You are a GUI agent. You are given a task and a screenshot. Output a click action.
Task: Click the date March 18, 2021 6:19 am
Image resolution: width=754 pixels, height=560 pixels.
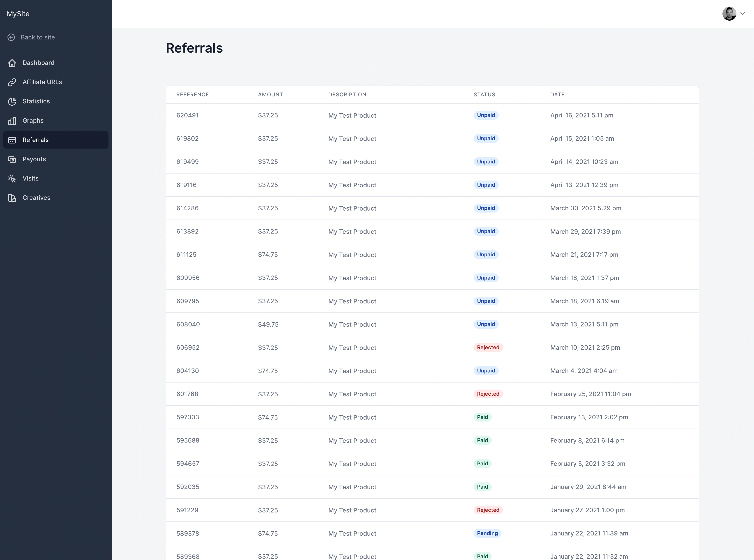(584, 301)
